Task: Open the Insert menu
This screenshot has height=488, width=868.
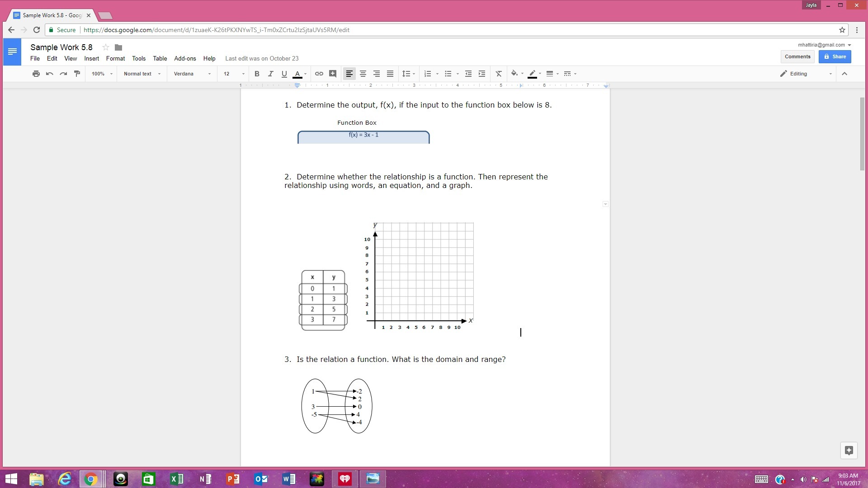Action: pos(91,58)
